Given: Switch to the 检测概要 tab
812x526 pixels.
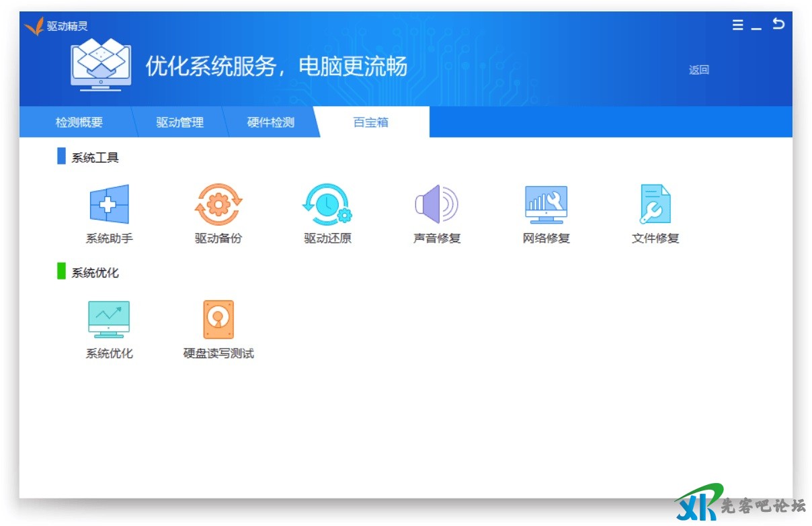Looking at the screenshot, I should click(x=79, y=123).
